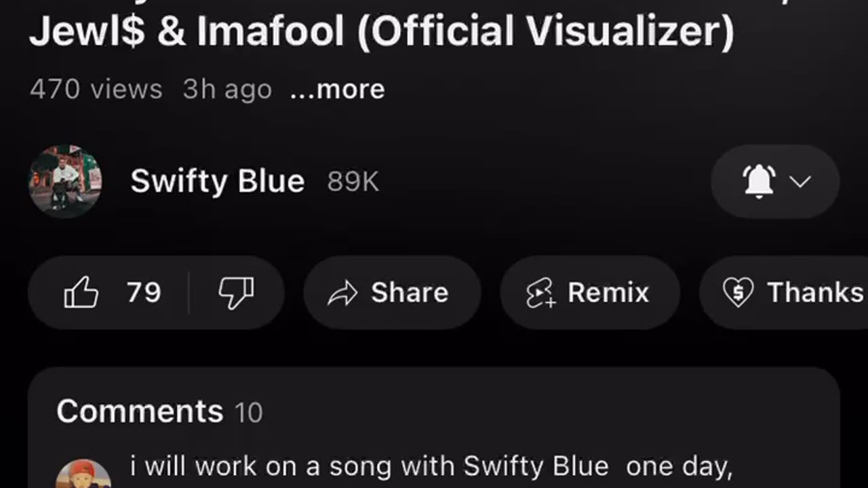Tap the thumbs-up like icon
Viewport: 868px width, 488px height.
coord(81,293)
